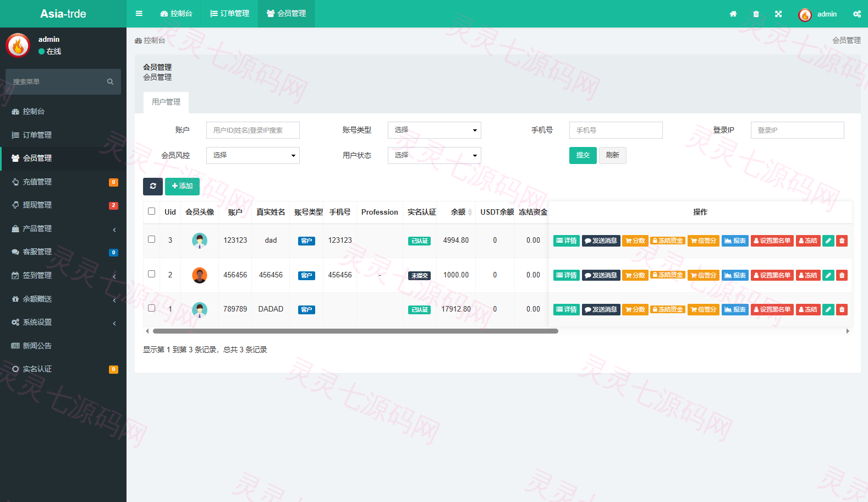Toggle fullscreen with the expand arrows icon
Screen dimensions: 868x502
(x=778, y=14)
